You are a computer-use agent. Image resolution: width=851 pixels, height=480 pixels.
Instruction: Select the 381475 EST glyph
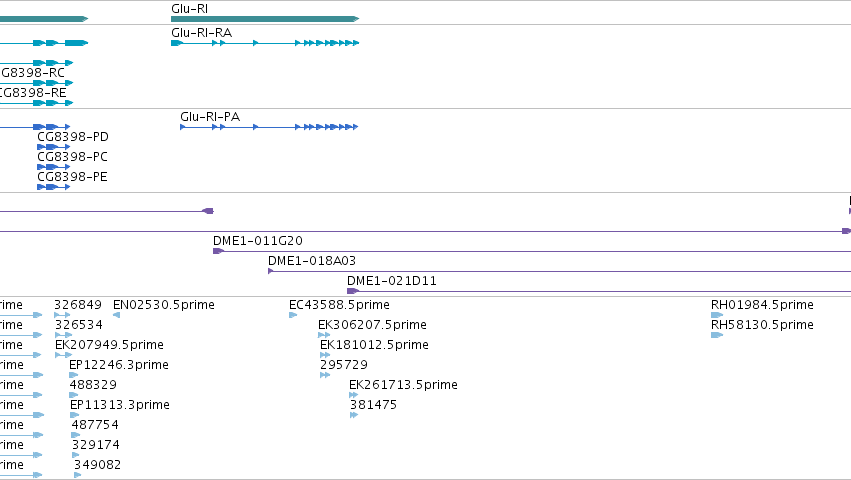coord(354,415)
